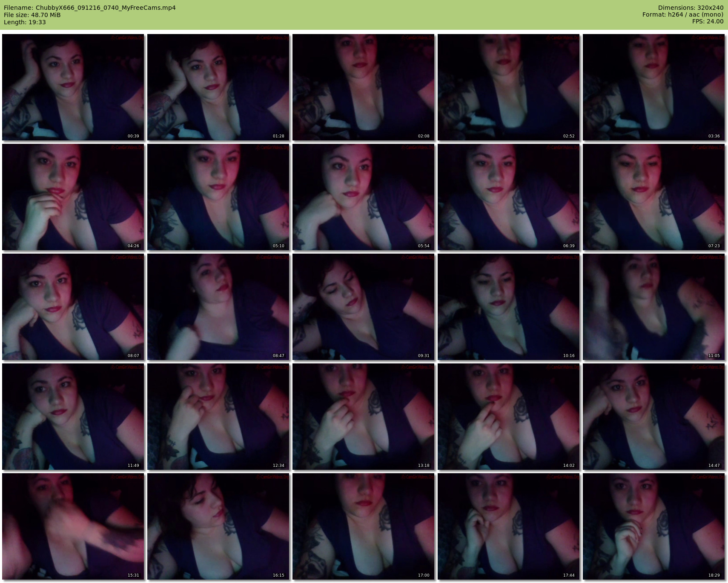Click the File size 48.70 MiB label
This screenshot has width=728, height=583.
pos(32,15)
